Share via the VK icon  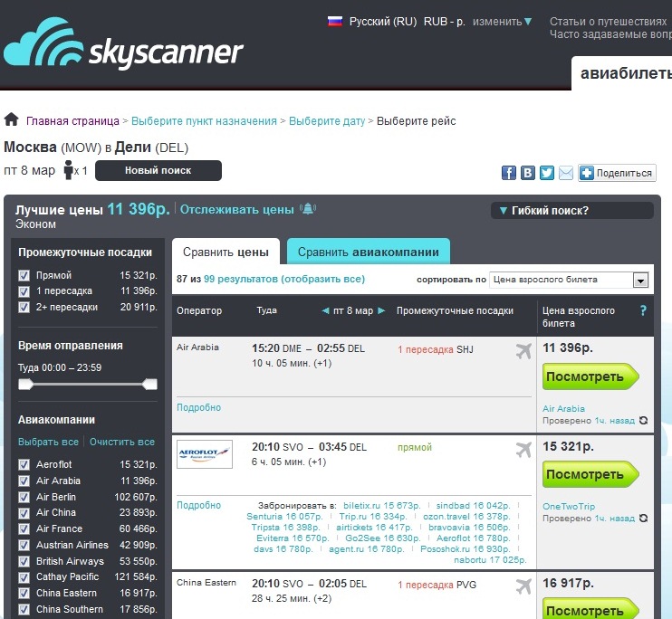[x=509, y=173]
